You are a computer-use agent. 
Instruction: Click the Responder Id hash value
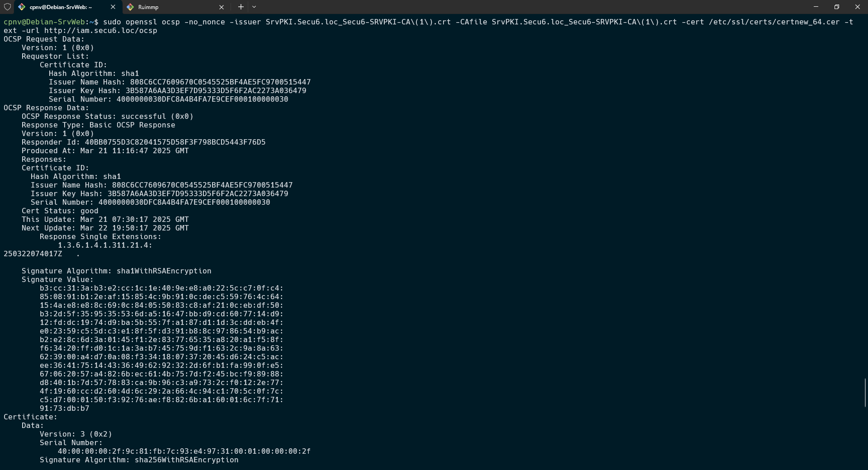(x=175, y=142)
